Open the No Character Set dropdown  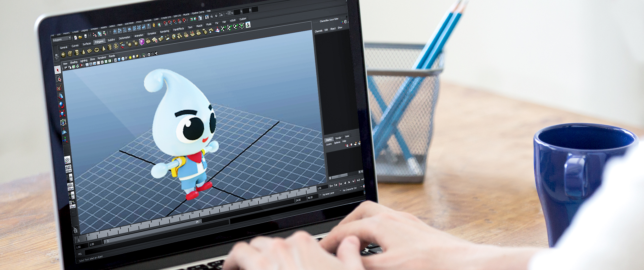(350, 189)
